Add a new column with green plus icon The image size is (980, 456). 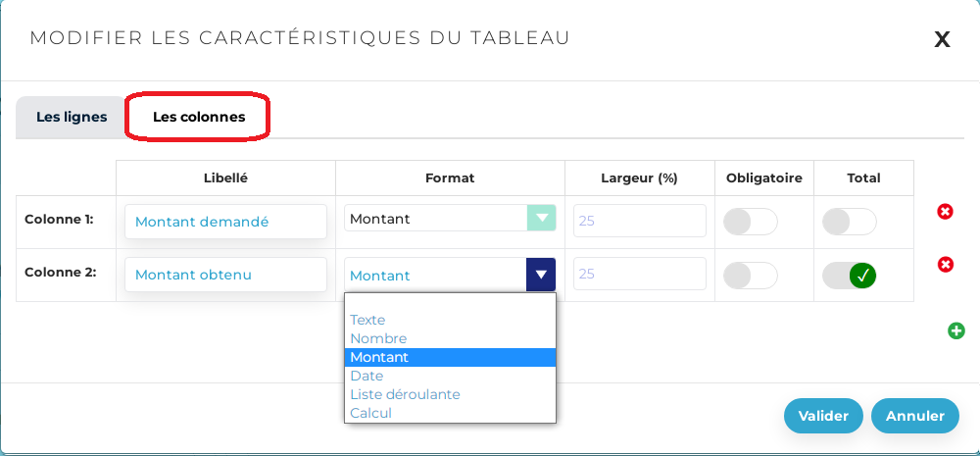click(956, 331)
